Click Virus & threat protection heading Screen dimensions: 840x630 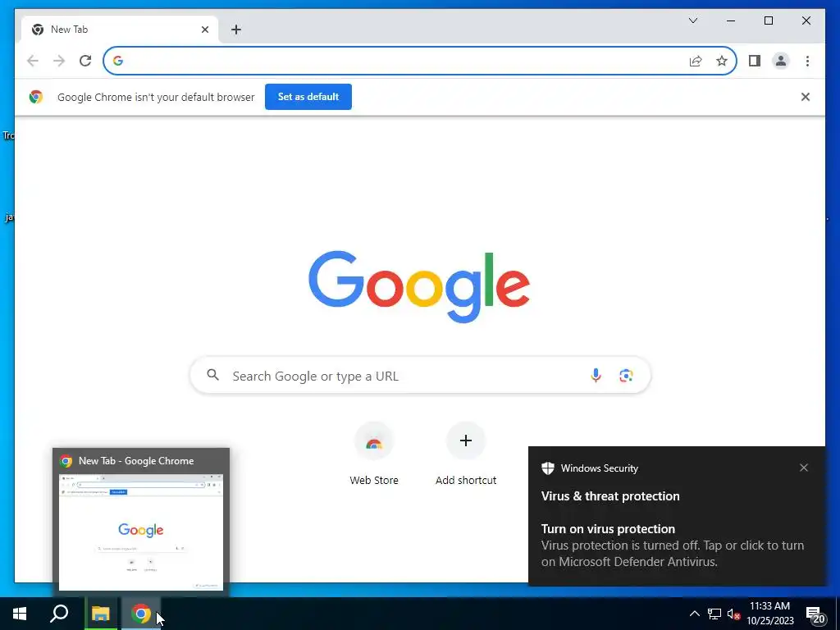pyautogui.click(x=610, y=496)
